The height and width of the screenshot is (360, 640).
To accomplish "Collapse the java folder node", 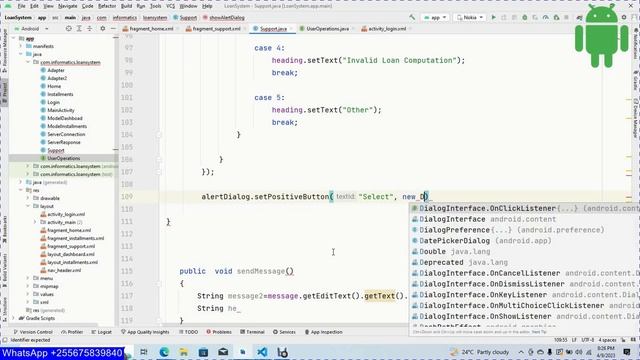I will pos(21,54).
